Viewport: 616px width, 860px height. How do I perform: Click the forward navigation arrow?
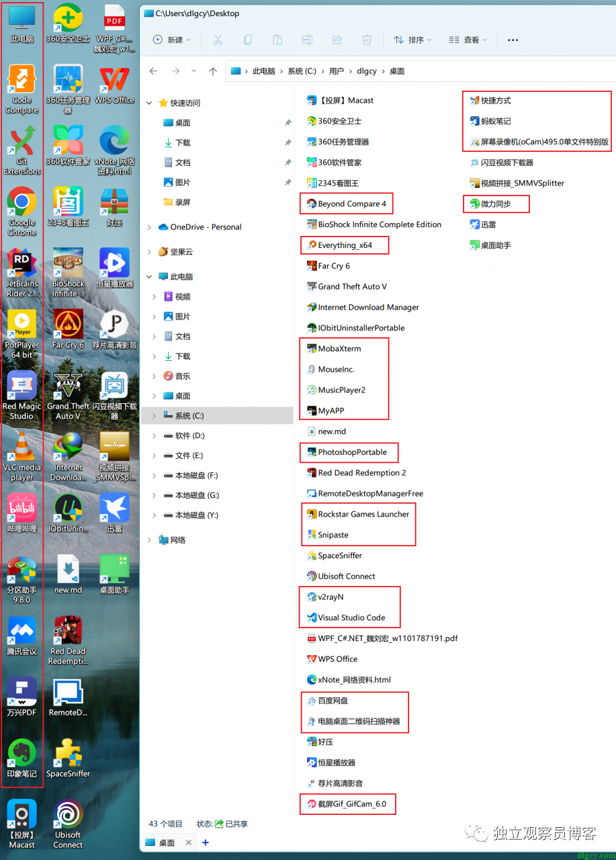175,71
